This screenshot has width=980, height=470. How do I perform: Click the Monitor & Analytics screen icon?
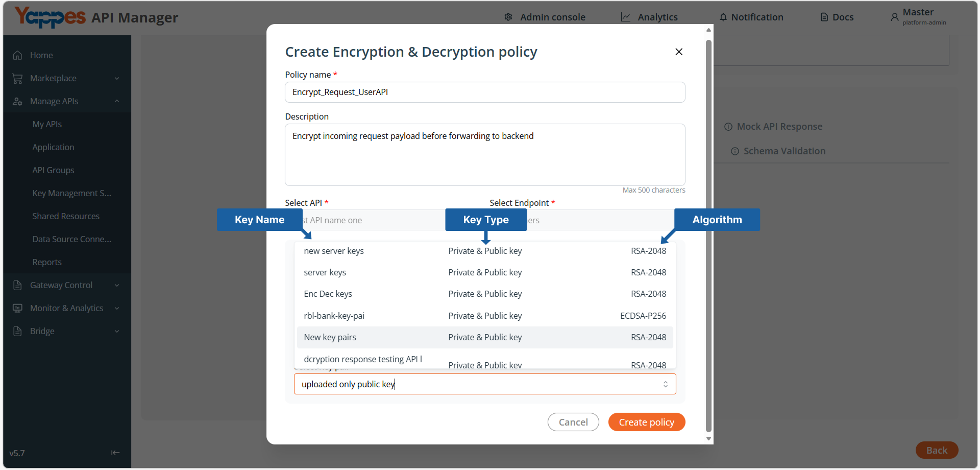tap(17, 308)
